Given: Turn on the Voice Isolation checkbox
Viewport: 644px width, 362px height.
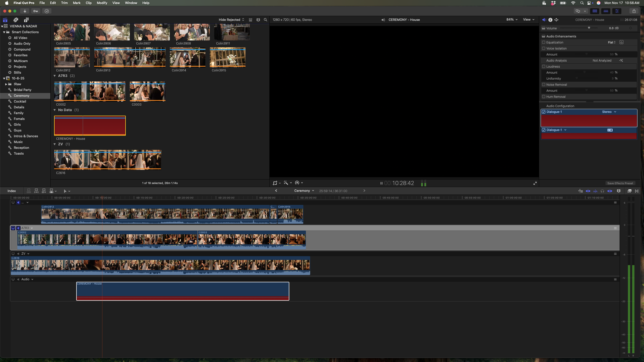Looking at the screenshot, I should (x=544, y=49).
